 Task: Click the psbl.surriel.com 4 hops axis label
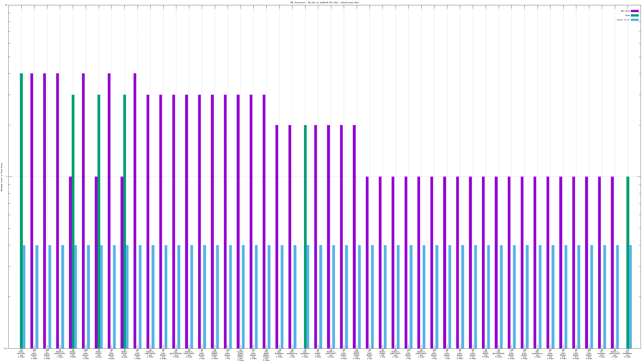pos(21,353)
